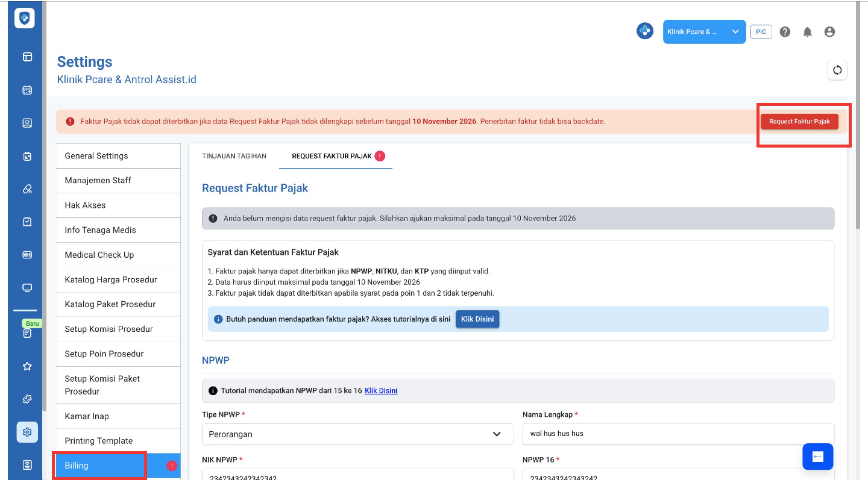
Task: Open Manajemen Staff settings menu
Action: coord(98,181)
